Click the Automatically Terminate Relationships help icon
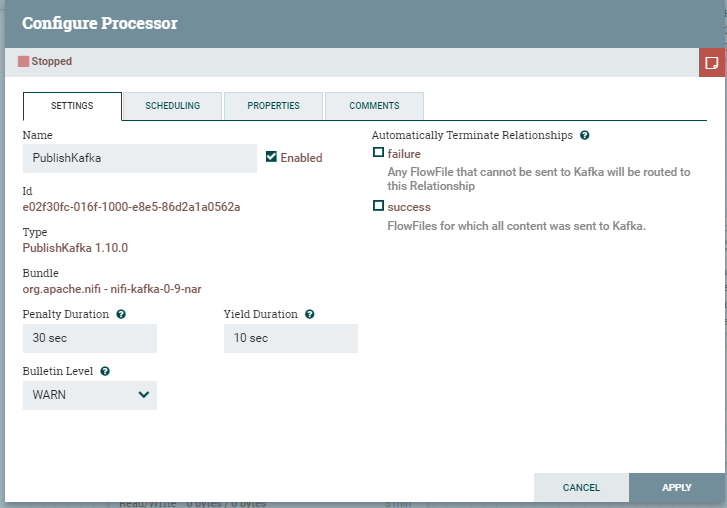 [x=585, y=135]
